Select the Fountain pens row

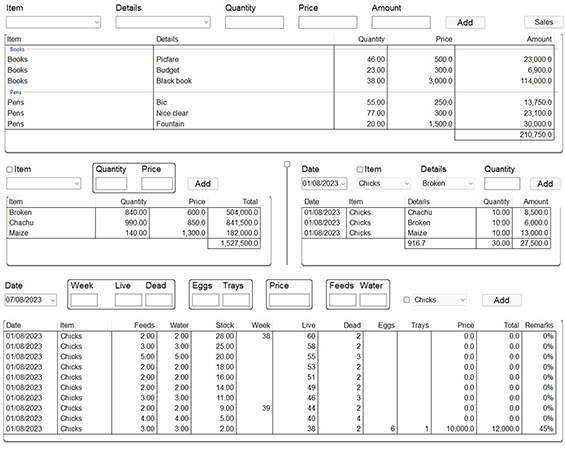point(280,124)
